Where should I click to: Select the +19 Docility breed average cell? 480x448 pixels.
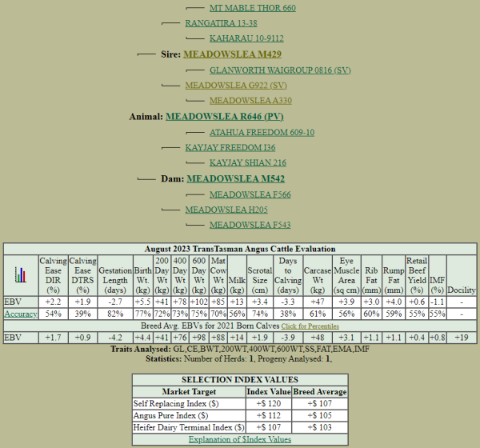pos(462,338)
